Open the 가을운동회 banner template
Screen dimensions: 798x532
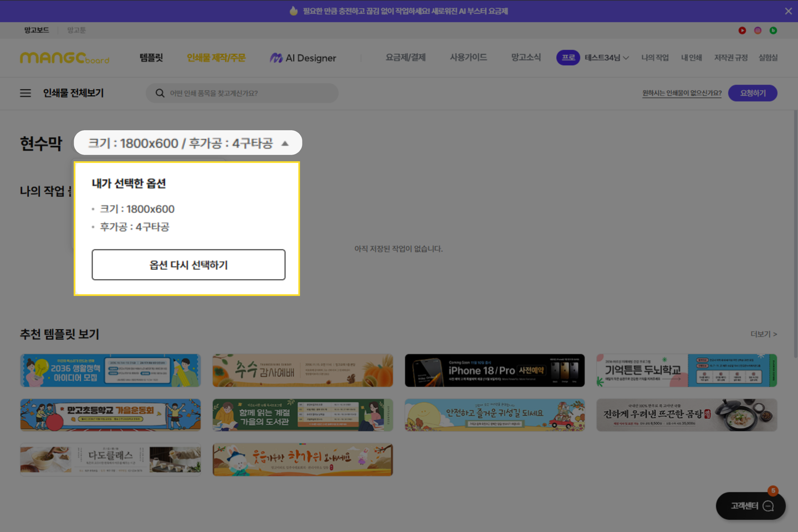coord(110,415)
